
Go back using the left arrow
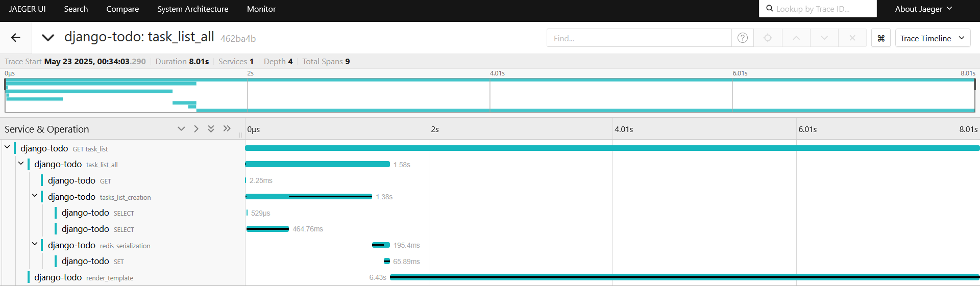pyautogui.click(x=16, y=38)
